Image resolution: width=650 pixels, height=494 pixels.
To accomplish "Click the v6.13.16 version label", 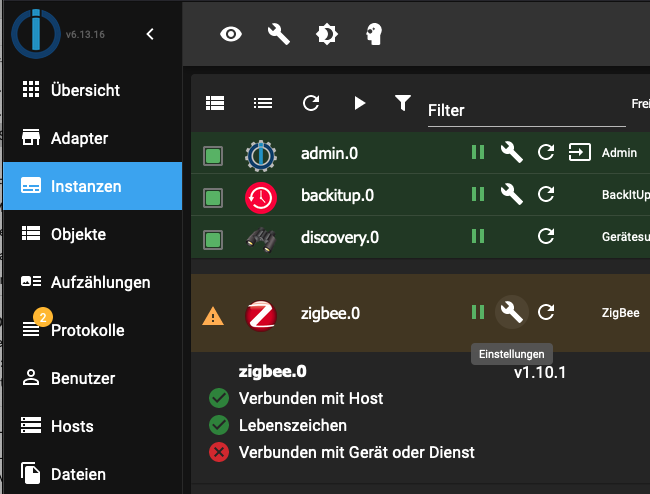I will (x=85, y=34).
